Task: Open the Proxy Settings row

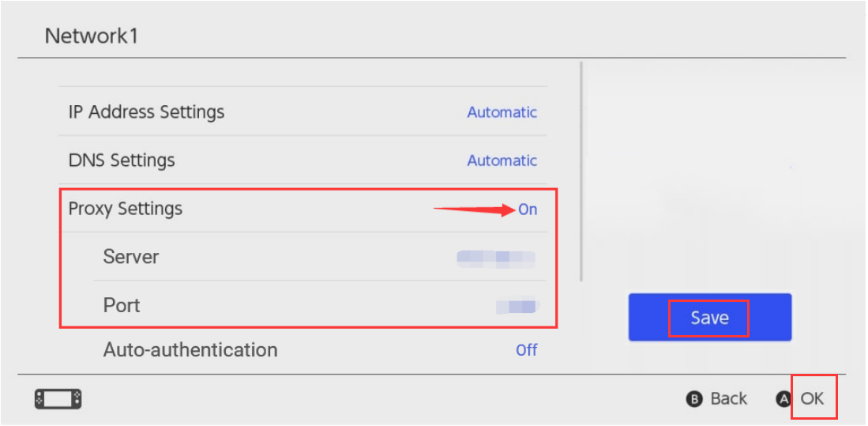Action: tap(302, 209)
